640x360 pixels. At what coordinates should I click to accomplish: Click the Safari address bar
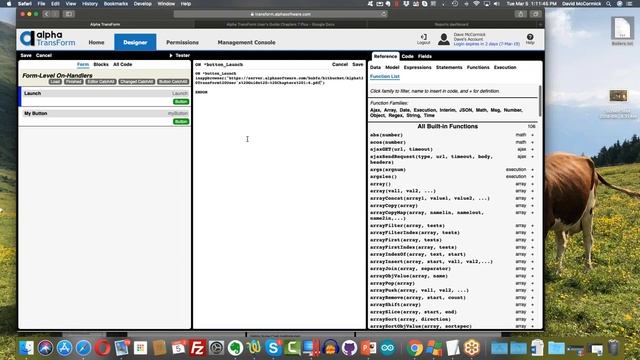tap(280, 14)
